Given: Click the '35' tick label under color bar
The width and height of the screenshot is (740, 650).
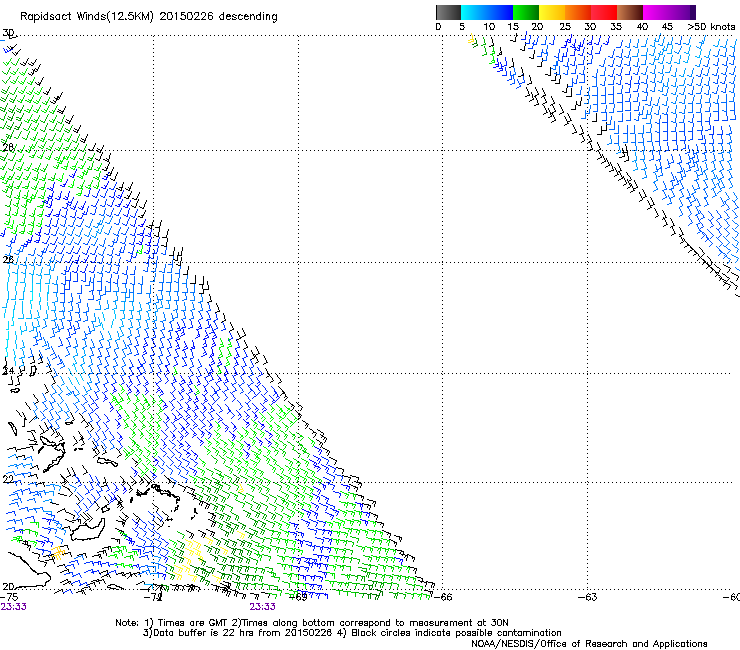Looking at the screenshot, I should click(x=616, y=26).
